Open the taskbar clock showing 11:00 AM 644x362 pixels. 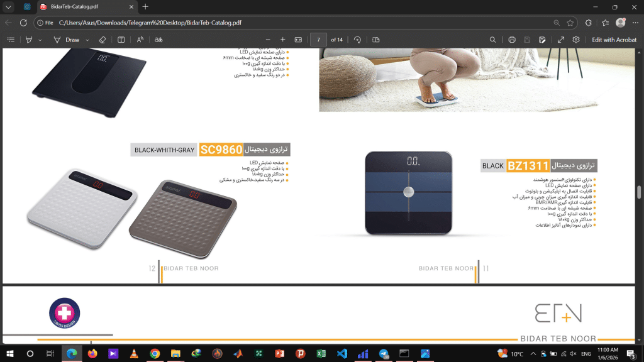coord(608,353)
